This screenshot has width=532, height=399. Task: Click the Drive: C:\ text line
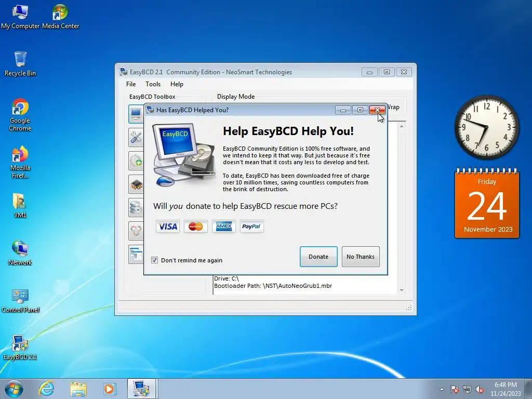click(x=227, y=278)
